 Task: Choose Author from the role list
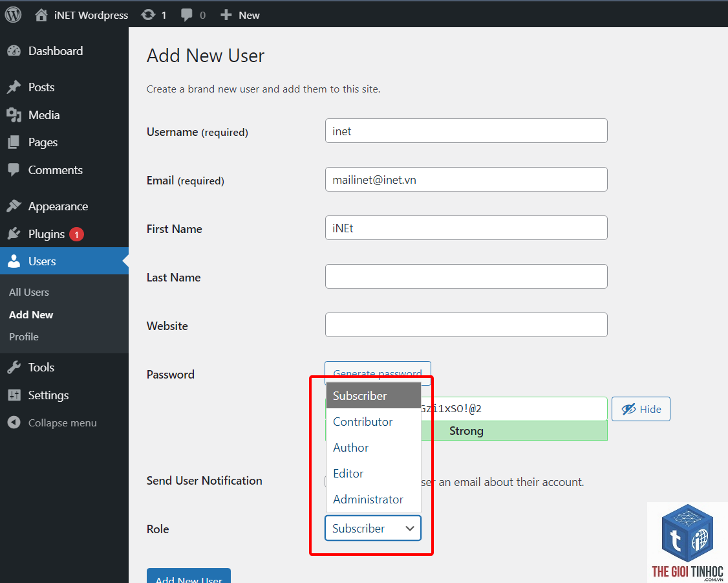coord(374,447)
